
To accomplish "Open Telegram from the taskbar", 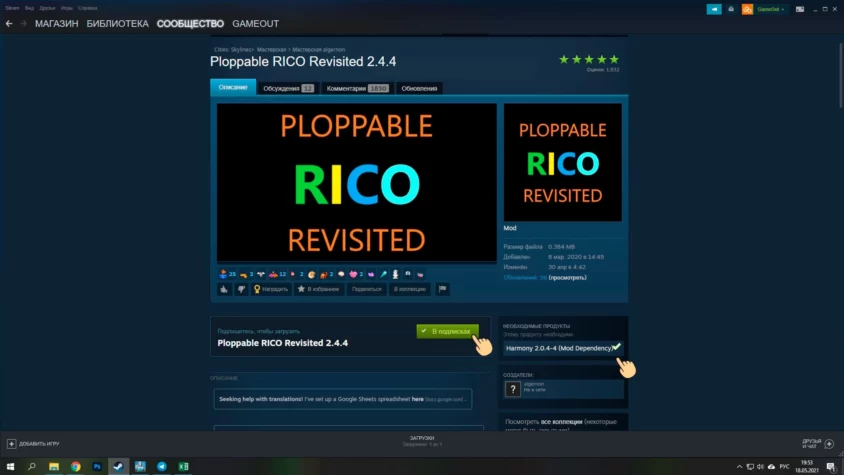I will (x=161, y=466).
